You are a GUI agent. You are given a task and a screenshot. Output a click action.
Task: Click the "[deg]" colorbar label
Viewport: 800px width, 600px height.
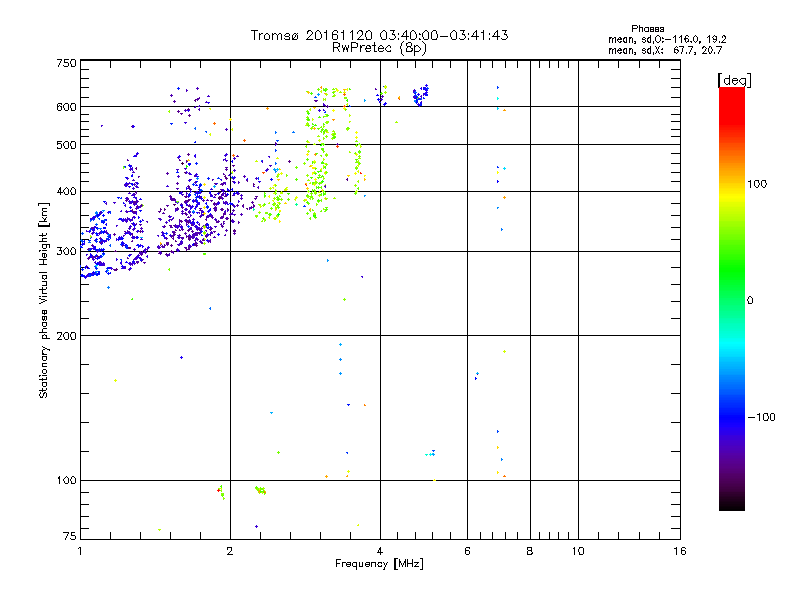click(734, 80)
